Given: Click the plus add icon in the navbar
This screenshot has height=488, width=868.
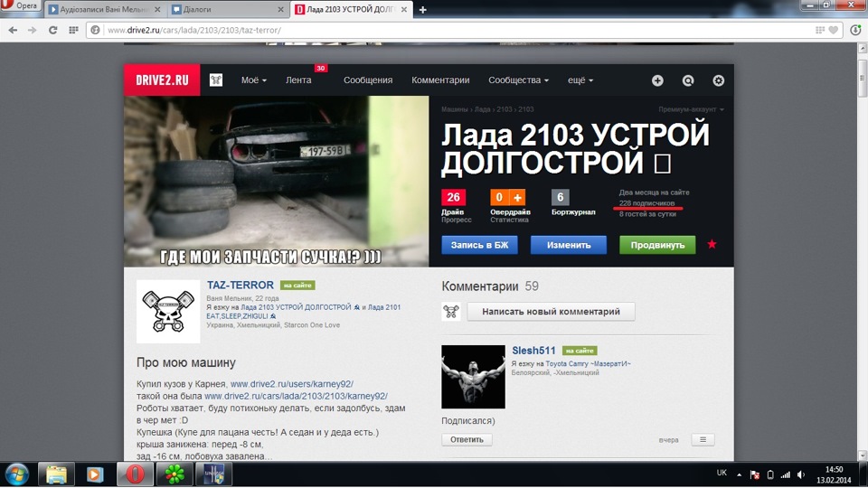Looking at the screenshot, I should (657, 80).
